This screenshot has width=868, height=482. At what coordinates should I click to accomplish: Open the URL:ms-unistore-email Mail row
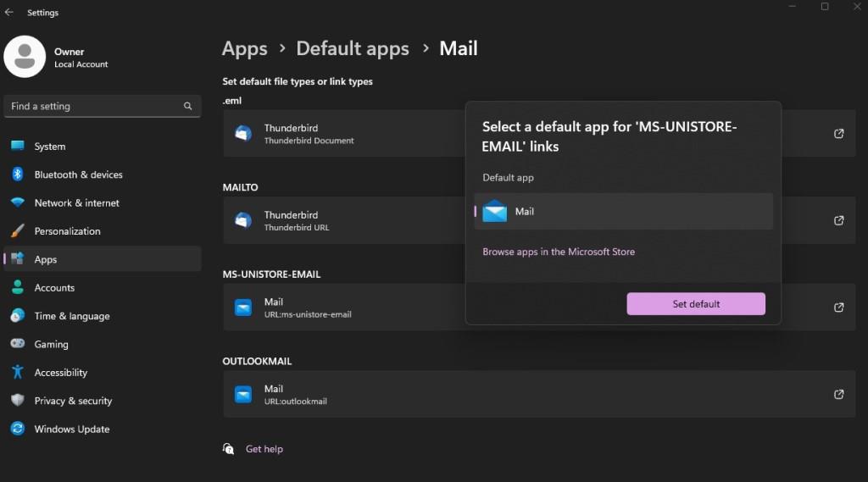pos(539,307)
